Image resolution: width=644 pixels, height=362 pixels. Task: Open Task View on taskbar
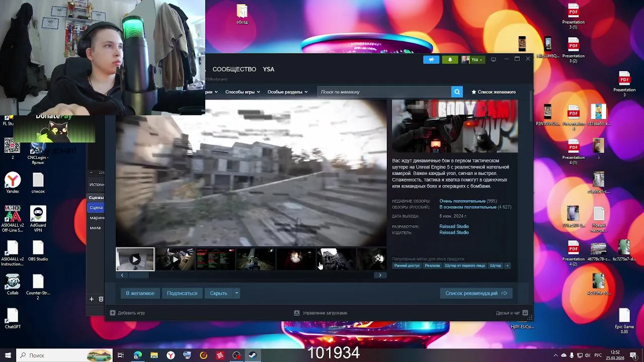[121, 355]
